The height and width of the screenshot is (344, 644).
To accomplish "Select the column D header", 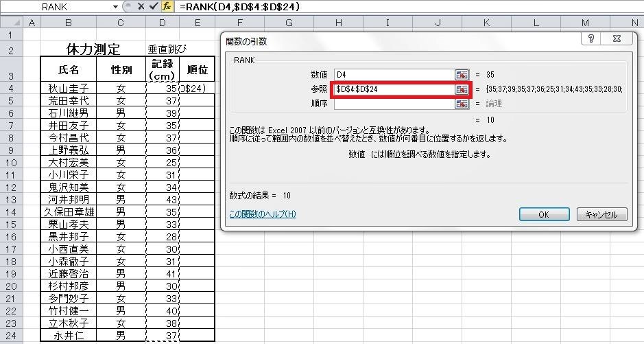I will [x=162, y=23].
